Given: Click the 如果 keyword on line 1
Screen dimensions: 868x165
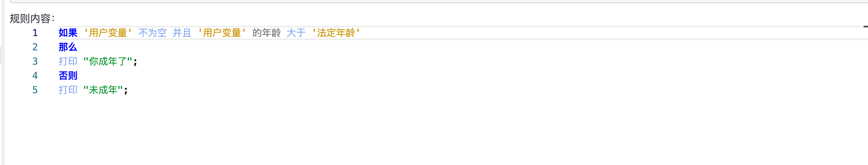Looking at the screenshot, I should [68, 33].
